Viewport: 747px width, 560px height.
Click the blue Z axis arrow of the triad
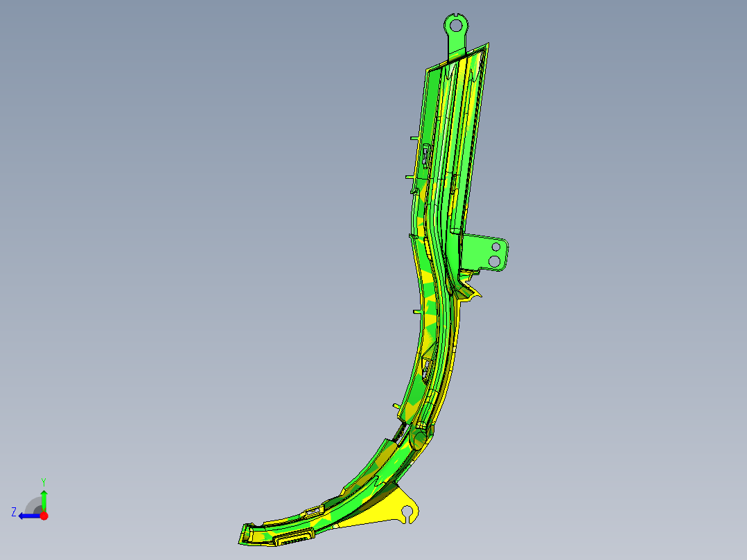click(30, 516)
